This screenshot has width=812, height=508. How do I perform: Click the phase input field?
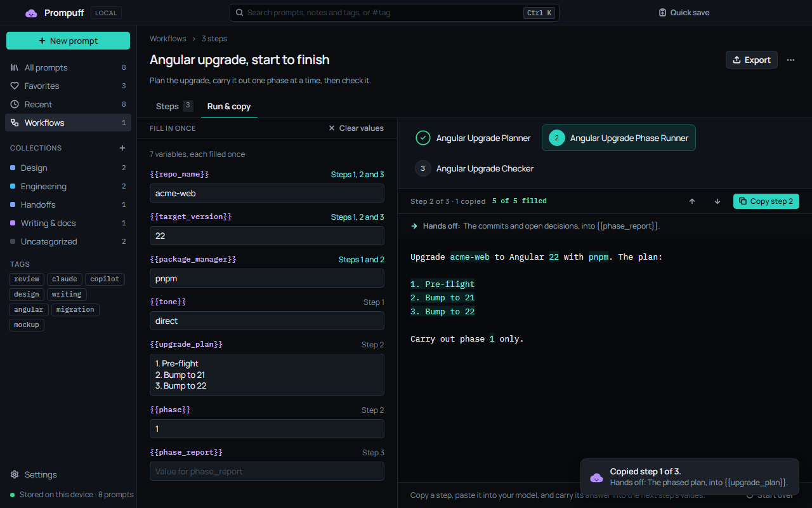click(x=267, y=429)
